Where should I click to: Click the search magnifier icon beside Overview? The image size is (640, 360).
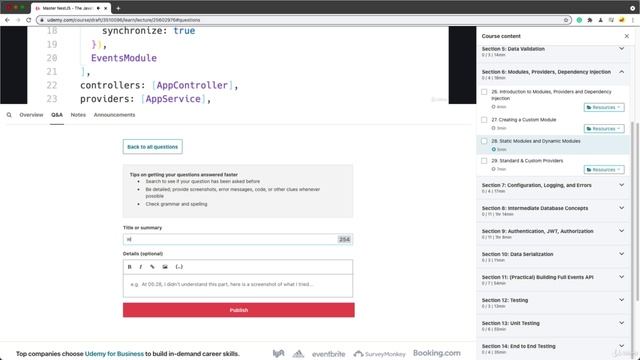coord(9,115)
